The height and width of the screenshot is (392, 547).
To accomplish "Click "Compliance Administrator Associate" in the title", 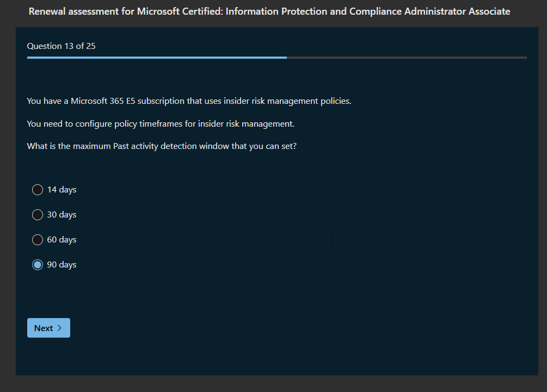I will pos(429,11).
